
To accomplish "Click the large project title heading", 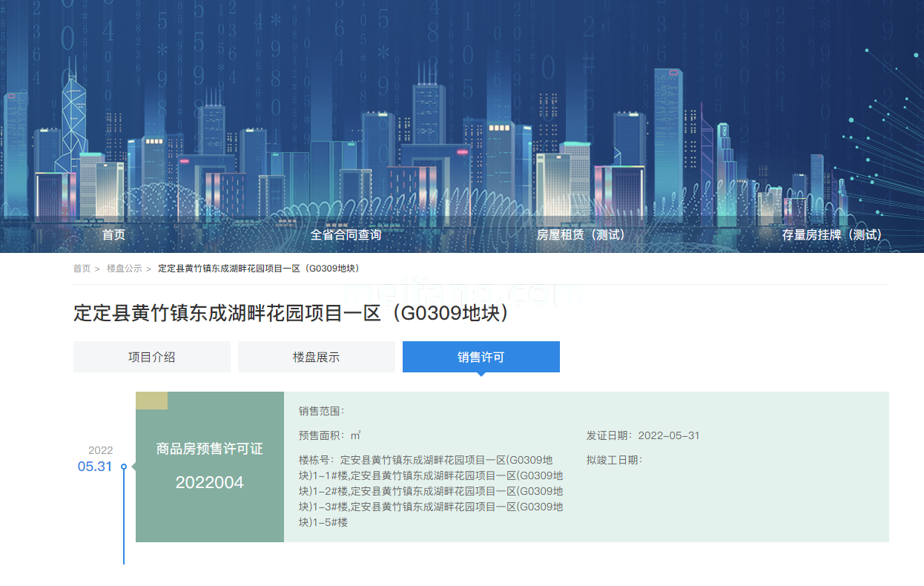I will pyautogui.click(x=291, y=313).
